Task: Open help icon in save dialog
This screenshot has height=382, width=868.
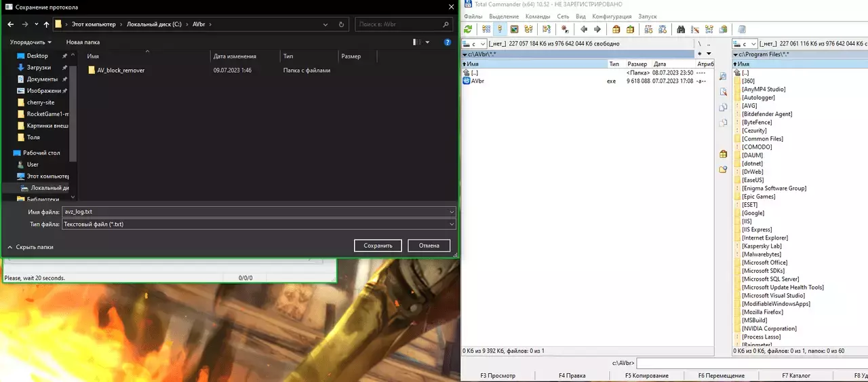Action: 448,42
